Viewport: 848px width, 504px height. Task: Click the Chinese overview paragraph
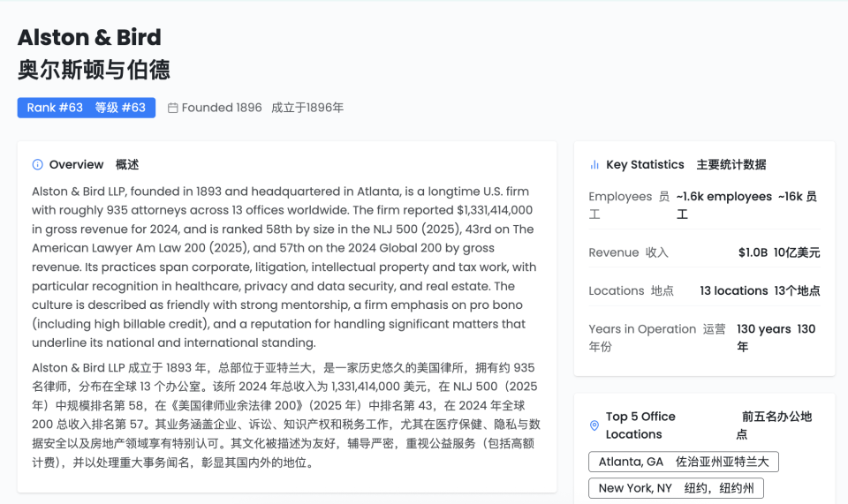pyautogui.click(x=285, y=415)
